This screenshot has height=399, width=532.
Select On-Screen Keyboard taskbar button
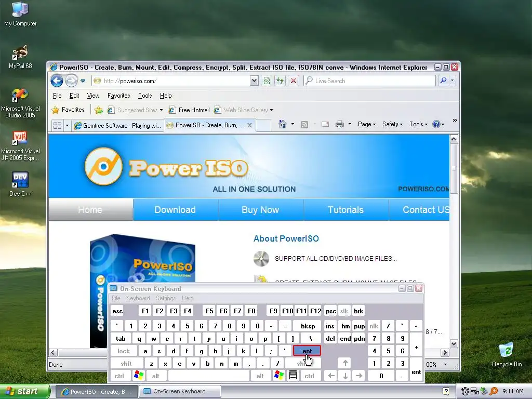tap(180, 391)
